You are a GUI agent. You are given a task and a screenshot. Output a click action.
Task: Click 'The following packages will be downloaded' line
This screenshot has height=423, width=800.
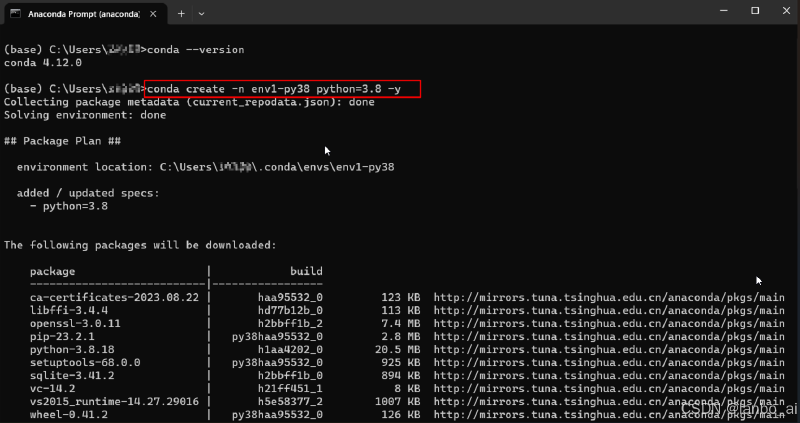tap(140, 245)
